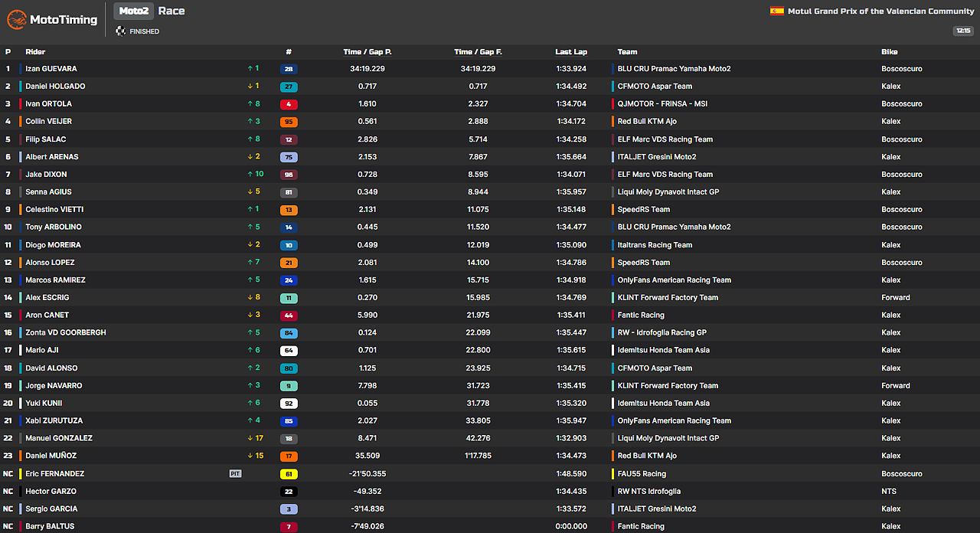Click the orange number 95 badge
Viewport: 980px width, 533px height.
pyautogui.click(x=289, y=122)
